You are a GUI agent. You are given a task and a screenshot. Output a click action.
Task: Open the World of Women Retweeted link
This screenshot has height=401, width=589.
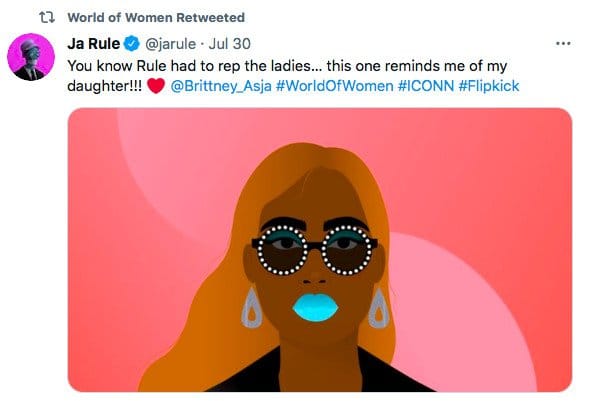click(x=156, y=18)
